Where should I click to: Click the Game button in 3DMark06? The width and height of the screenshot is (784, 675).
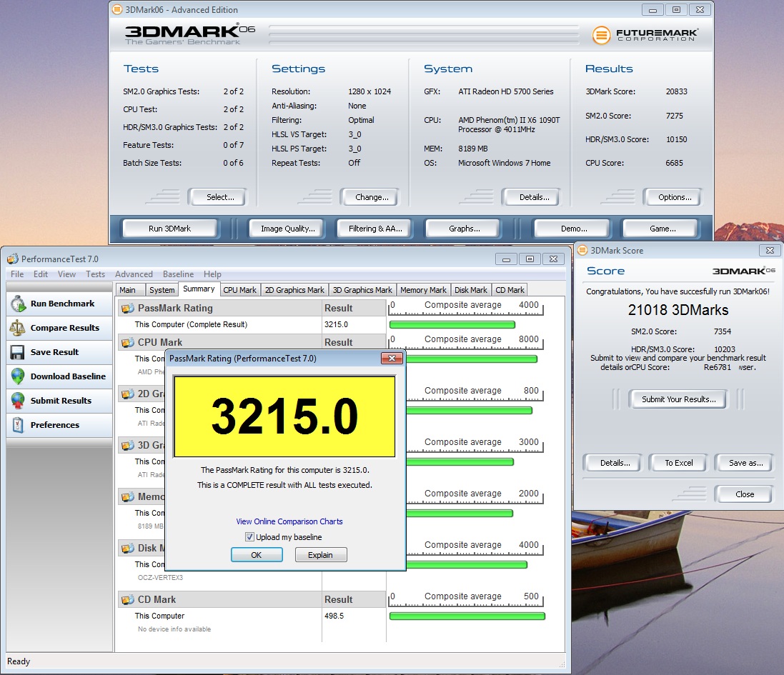point(662,229)
